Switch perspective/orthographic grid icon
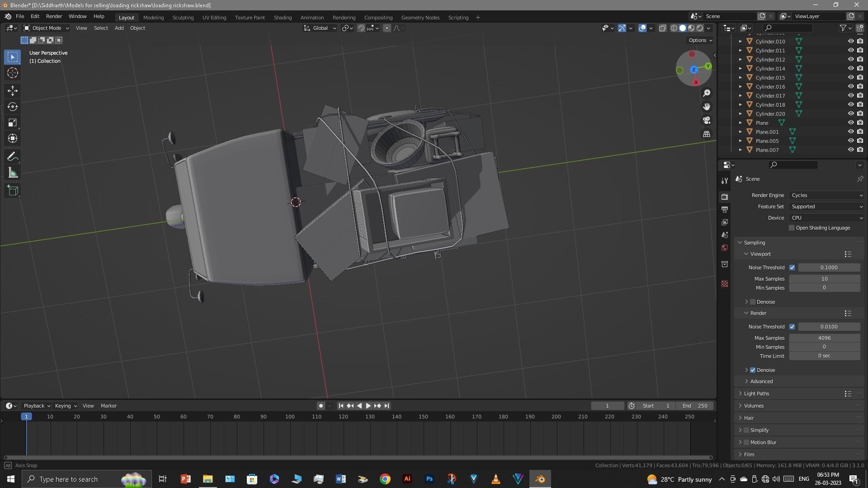 (707, 134)
